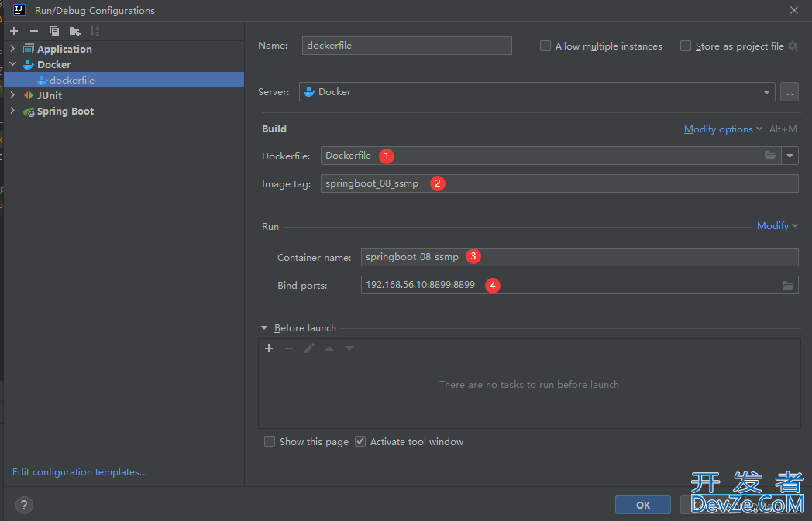Open Store as project file gear settings
Image resolution: width=812 pixels, height=521 pixels.
tap(793, 46)
